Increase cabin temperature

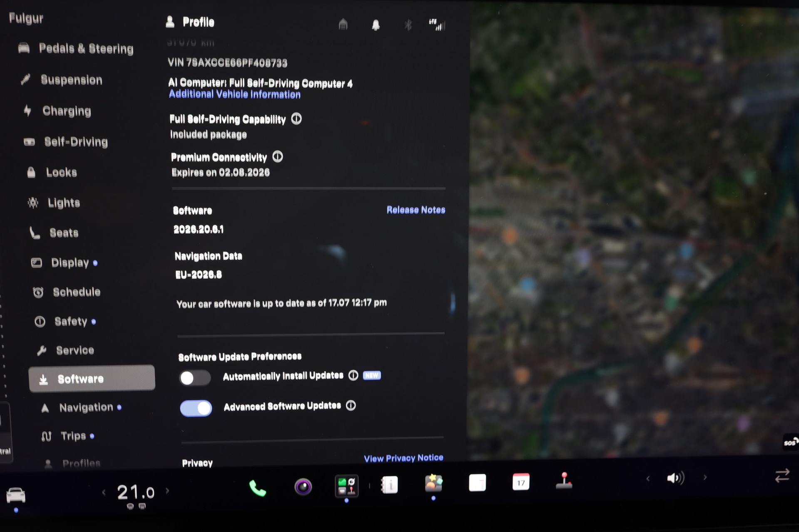tap(167, 491)
